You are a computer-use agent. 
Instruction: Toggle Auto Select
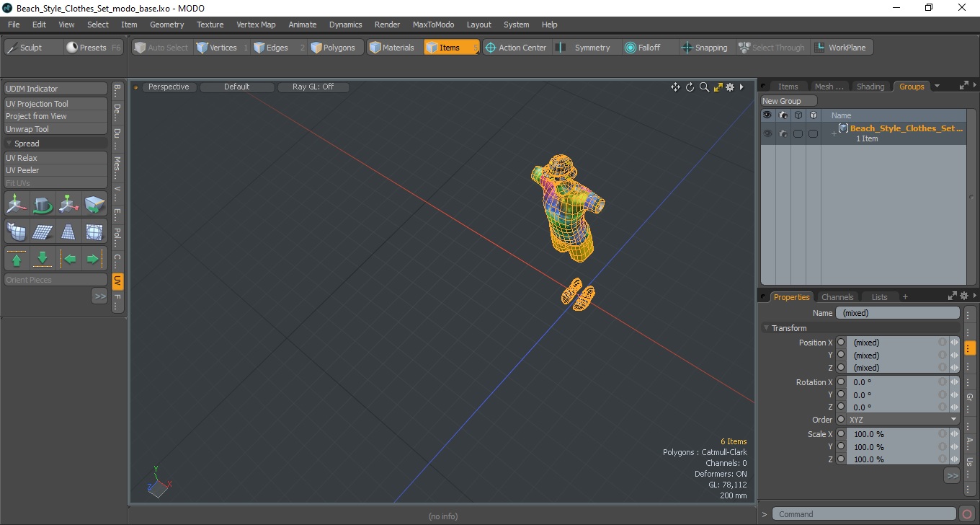(161, 48)
